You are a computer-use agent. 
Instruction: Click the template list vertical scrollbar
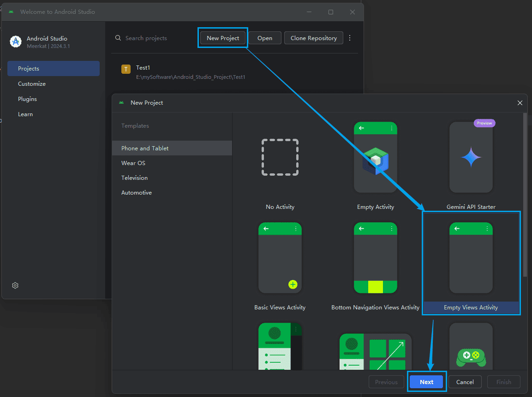pos(525,194)
